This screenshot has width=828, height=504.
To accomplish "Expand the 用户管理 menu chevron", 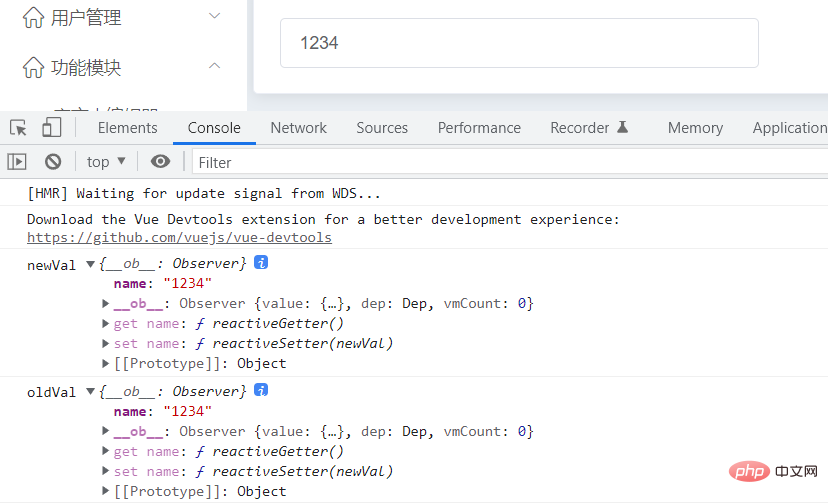I will pyautogui.click(x=214, y=16).
